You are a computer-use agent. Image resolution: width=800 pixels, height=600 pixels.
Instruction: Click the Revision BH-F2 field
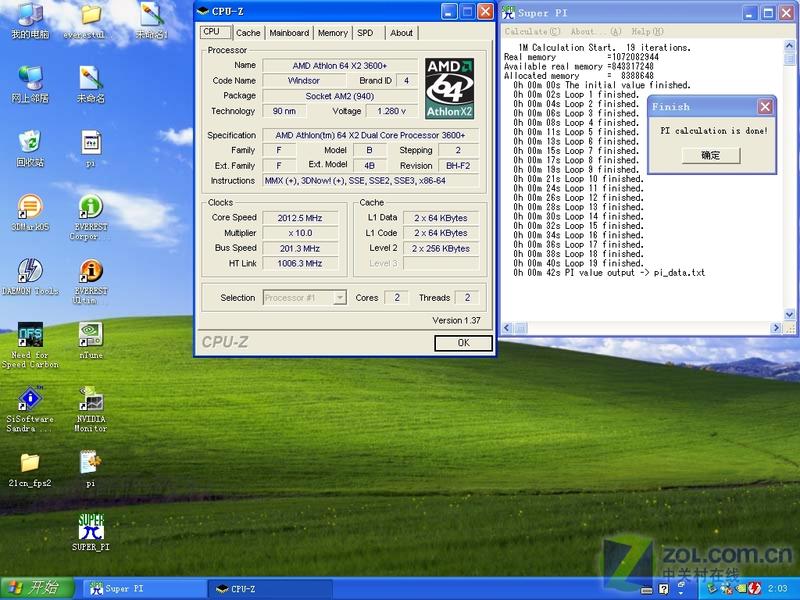[458, 166]
